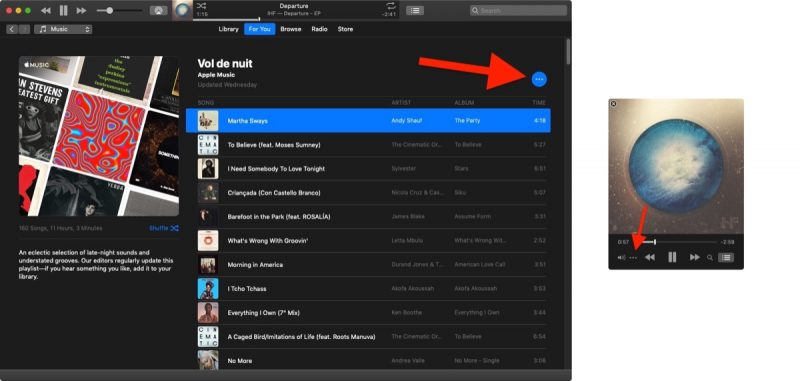Rewind to the previous track in iTunes toolbar
Viewport: 800px width, 381px height.
(46, 10)
